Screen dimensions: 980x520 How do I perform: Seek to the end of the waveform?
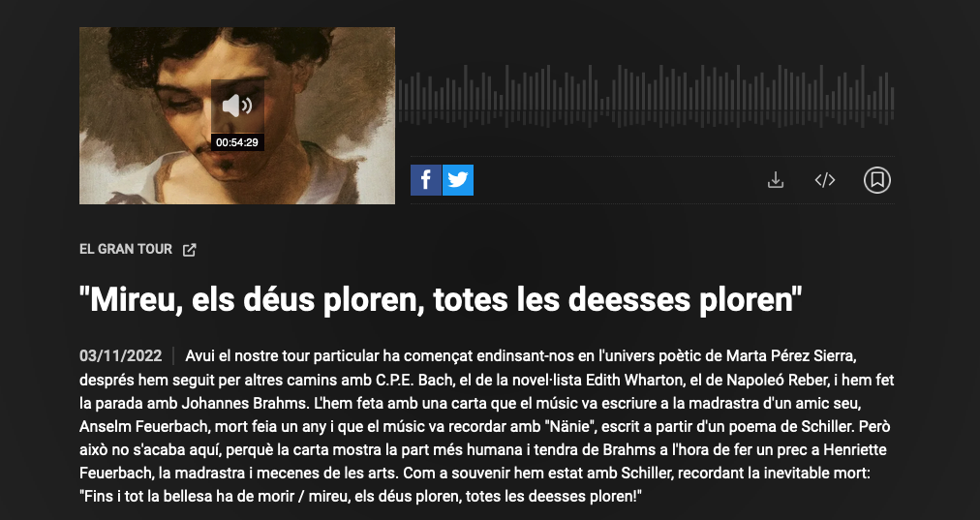(893, 96)
